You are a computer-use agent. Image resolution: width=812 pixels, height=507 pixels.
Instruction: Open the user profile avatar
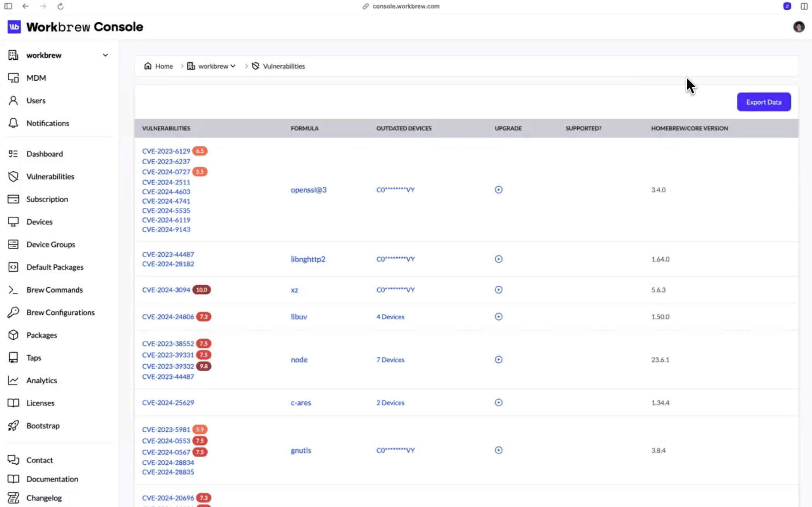point(799,26)
